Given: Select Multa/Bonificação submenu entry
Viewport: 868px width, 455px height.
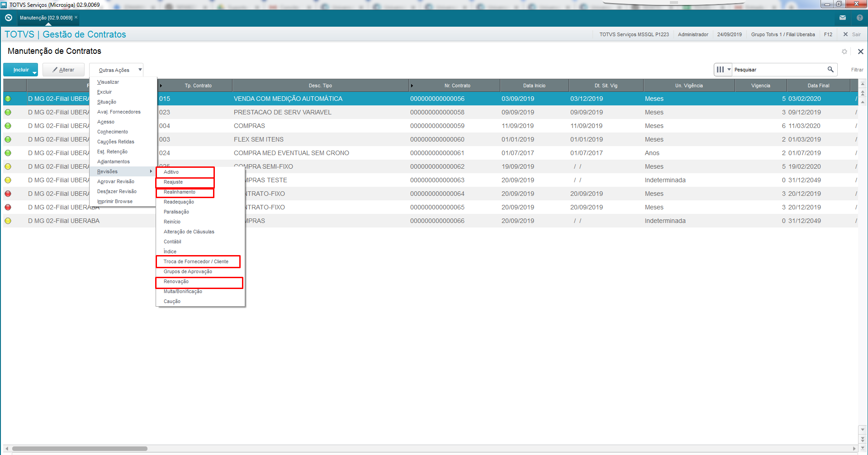Looking at the screenshot, I should tap(200, 291).
